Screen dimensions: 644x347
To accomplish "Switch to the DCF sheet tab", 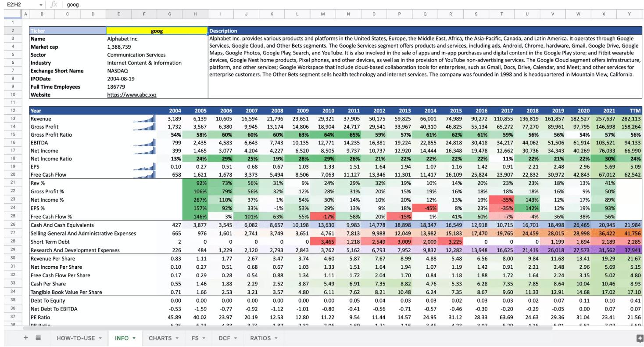I will [225, 338].
